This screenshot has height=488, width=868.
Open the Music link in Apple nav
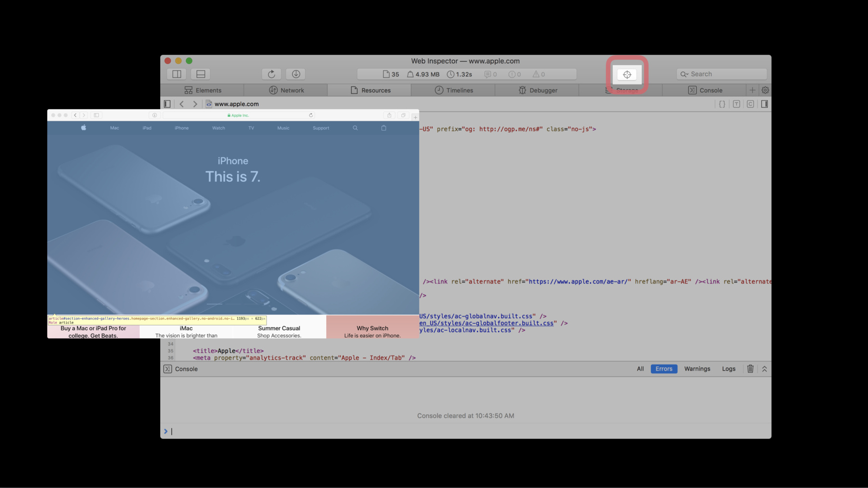[284, 128]
